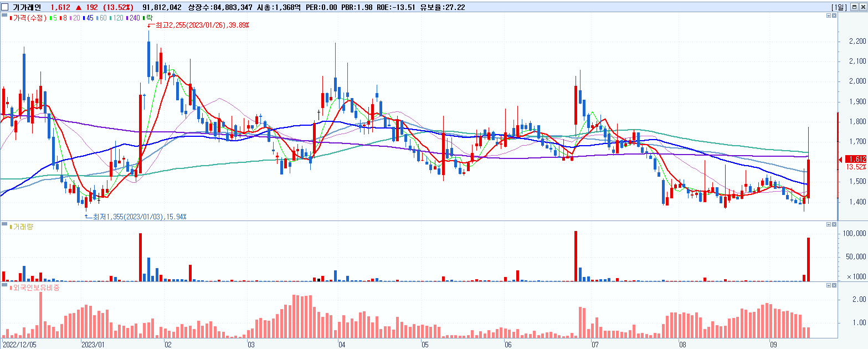Click the 91,812,042 volume figure in header
Viewport: 868px width, 349px height.
click(163, 7)
